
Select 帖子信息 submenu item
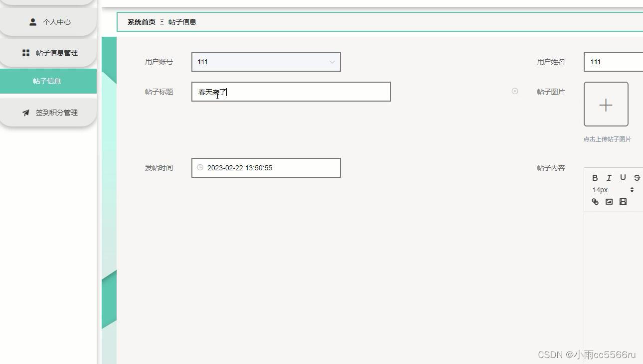tap(48, 81)
